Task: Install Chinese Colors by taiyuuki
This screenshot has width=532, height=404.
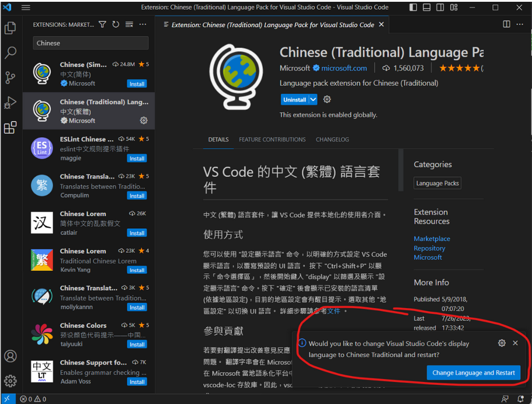Action: click(x=137, y=344)
